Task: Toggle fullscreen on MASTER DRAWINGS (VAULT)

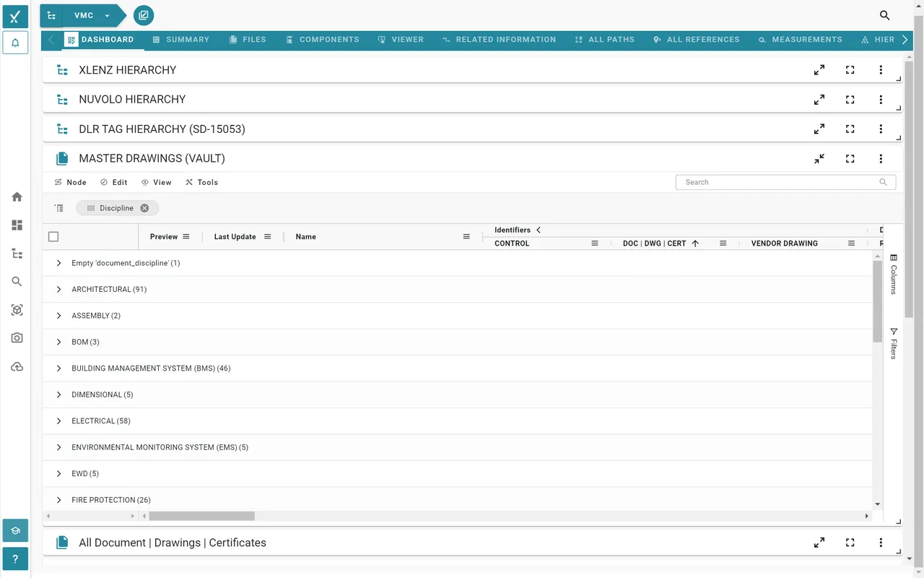Action: click(x=850, y=158)
